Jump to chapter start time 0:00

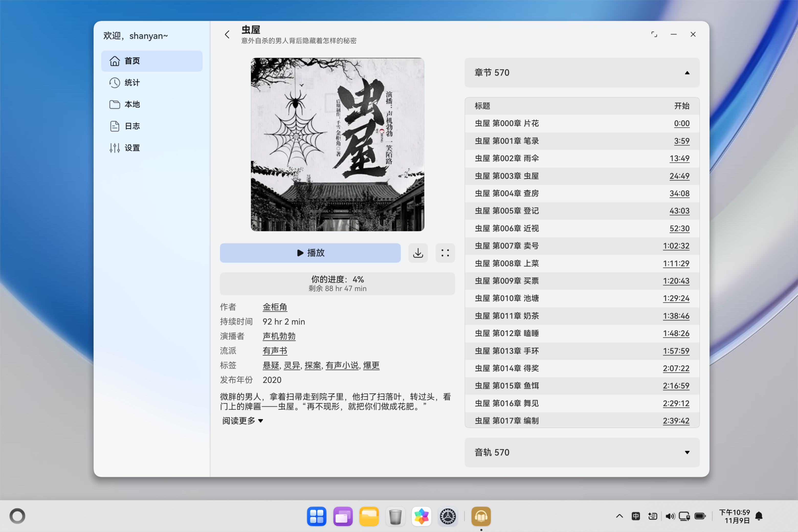point(682,124)
